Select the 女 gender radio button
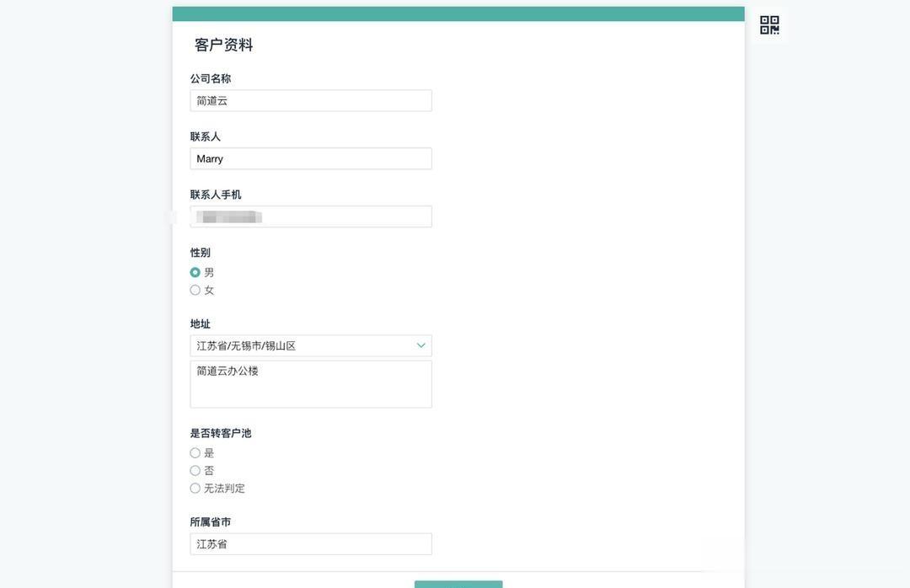 pyautogui.click(x=195, y=290)
